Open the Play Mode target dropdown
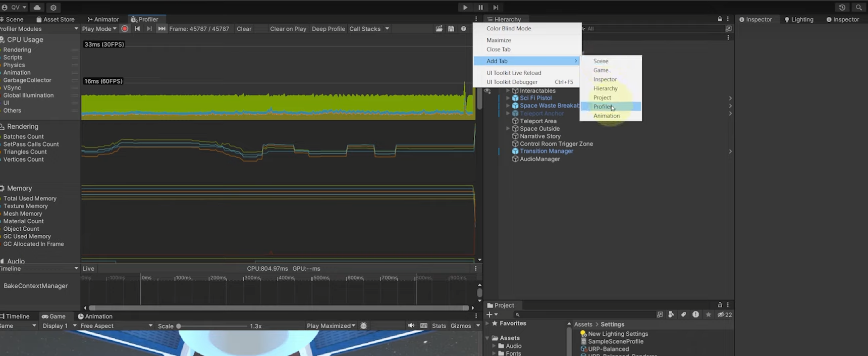Screen dimensions: 868x356 (x=99, y=29)
